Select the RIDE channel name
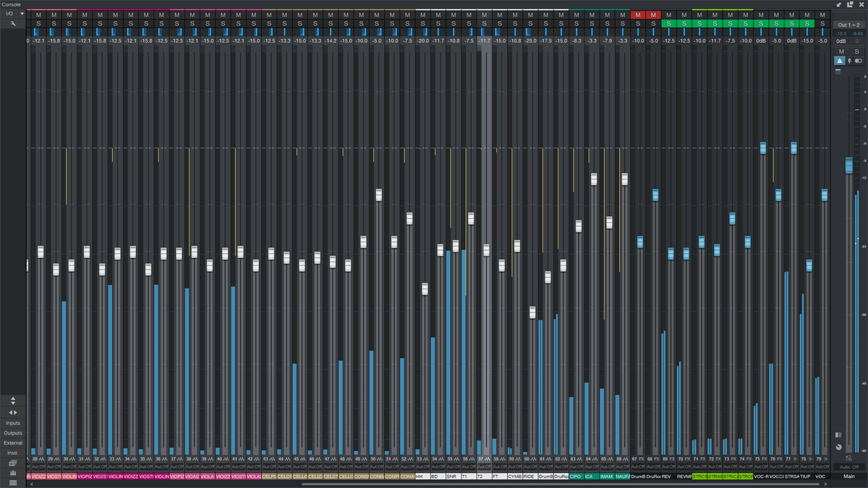The width and height of the screenshot is (868, 488). pyautogui.click(x=530, y=476)
